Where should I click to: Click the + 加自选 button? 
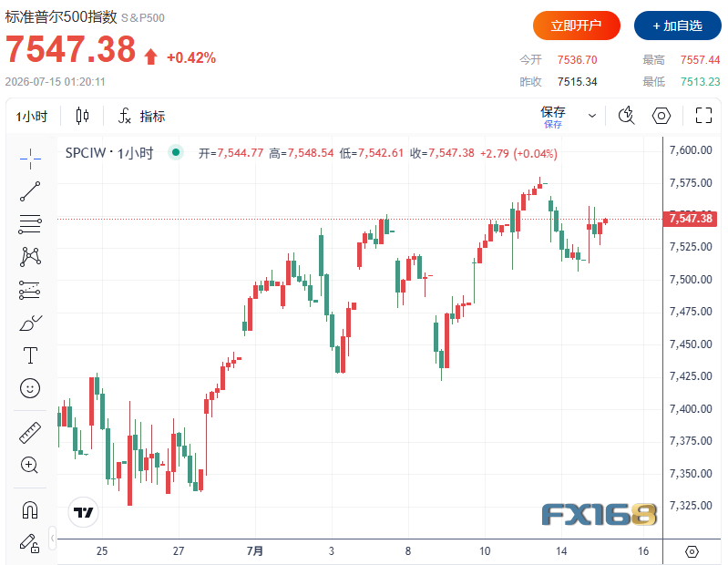pyautogui.click(x=677, y=26)
